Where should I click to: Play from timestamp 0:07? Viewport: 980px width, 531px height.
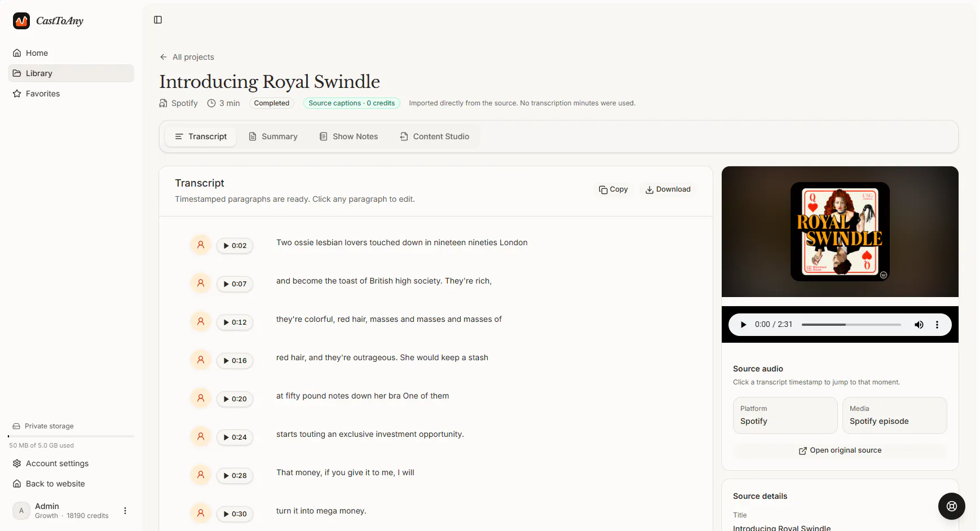(235, 284)
